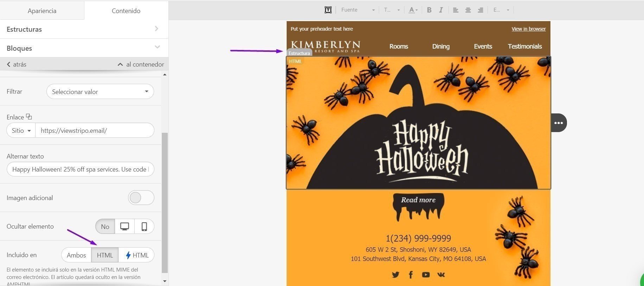The width and height of the screenshot is (644, 286).
Task: Click the Rooms menu item
Action: click(x=398, y=46)
